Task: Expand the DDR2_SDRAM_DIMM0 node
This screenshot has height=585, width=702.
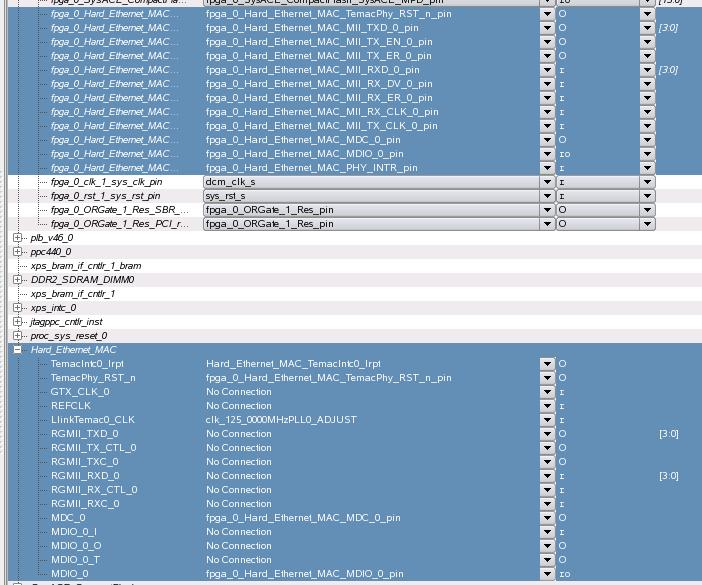Action: point(18,280)
